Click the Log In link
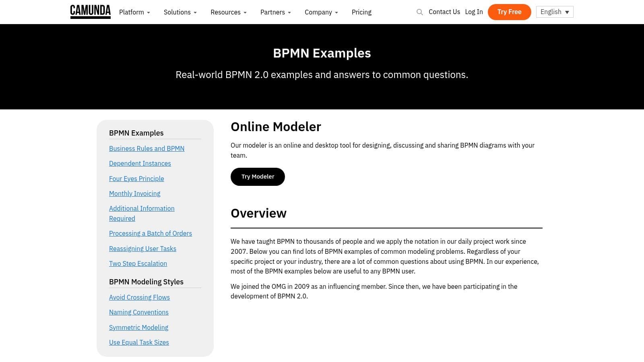This screenshot has height=362, width=644. [474, 12]
